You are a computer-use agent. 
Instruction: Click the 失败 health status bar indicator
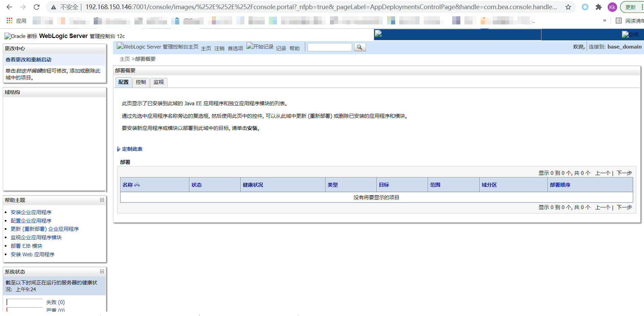tap(24, 302)
